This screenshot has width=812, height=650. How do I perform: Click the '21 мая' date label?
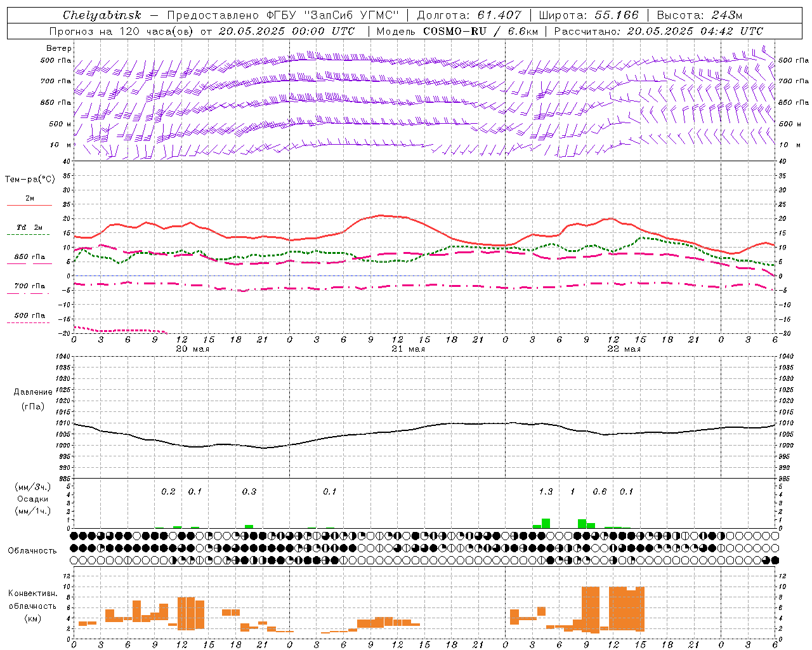pyautogui.click(x=408, y=349)
